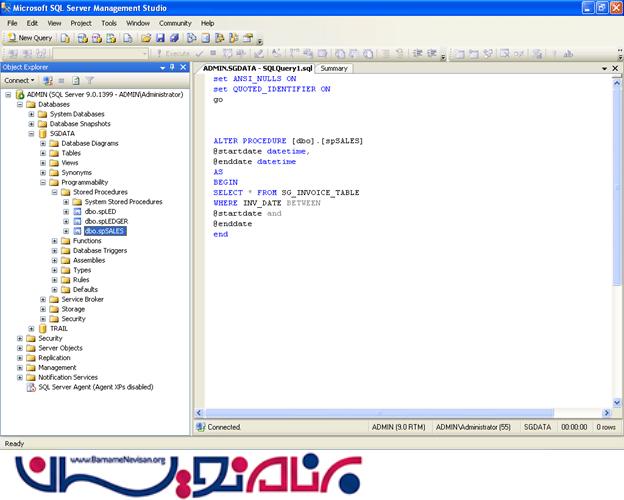Select the Database Triggers folder
Image resolution: width=624 pixels, height=500 pixels.
tap(100, 251)
